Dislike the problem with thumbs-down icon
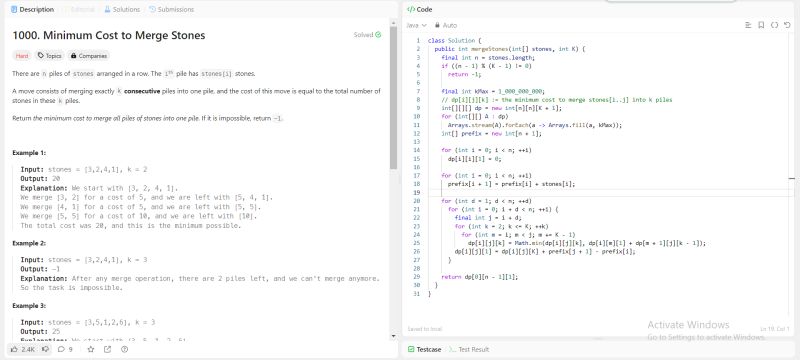The width and height of the screenshot is (800, 360). [45, 349]
